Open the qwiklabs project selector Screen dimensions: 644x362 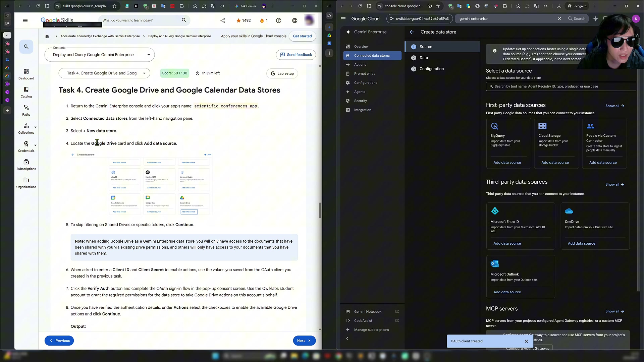pos(420,19)
